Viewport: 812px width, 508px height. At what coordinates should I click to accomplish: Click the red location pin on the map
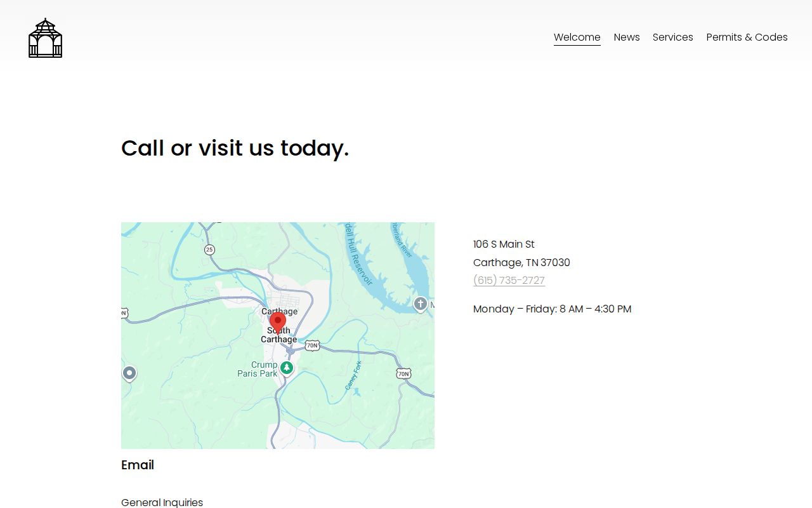click(x=278, y=323)
